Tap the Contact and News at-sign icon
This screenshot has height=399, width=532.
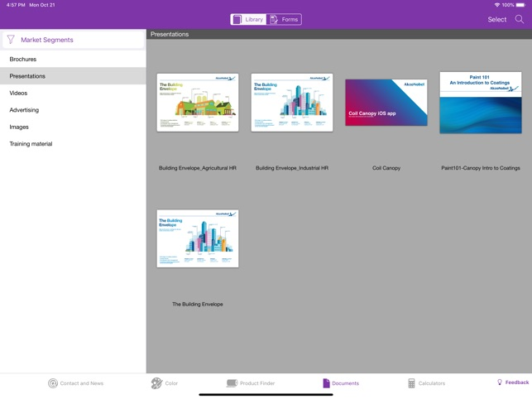pos(53,383)
